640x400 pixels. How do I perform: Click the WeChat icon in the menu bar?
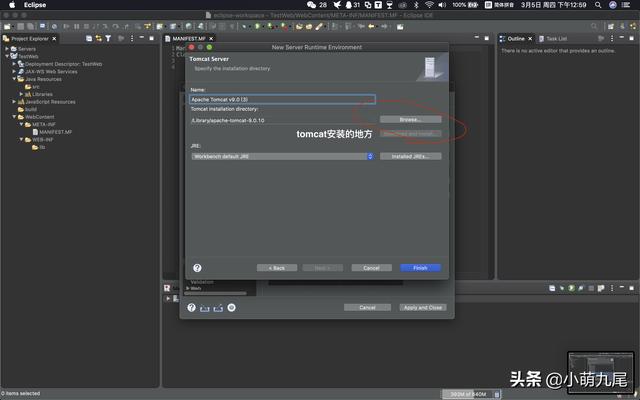[311, 5]
